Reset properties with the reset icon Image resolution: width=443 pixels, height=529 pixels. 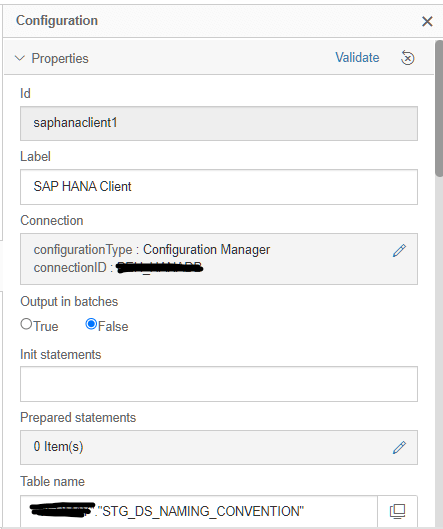[x=407, y=58]
